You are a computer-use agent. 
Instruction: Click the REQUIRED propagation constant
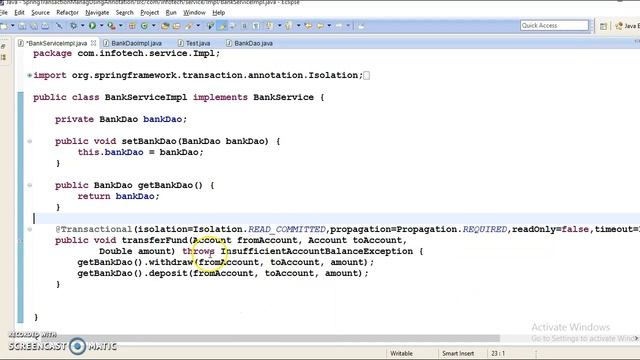point(484,229)
